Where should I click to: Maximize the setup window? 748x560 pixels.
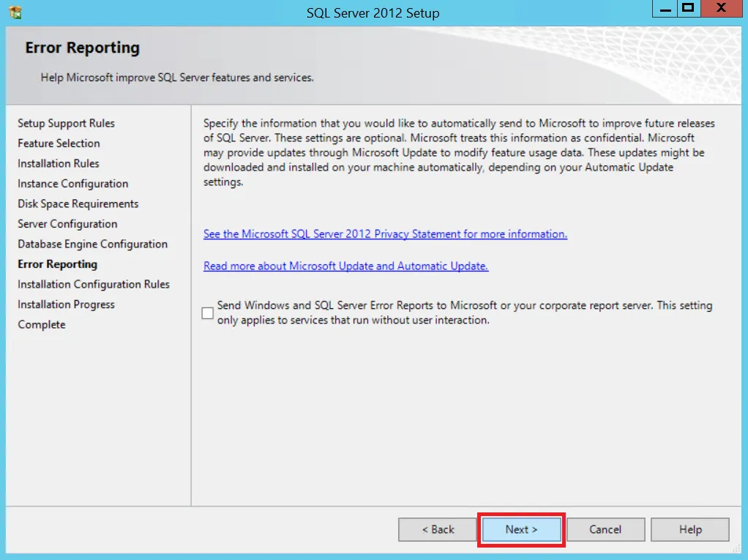(x=688, y=9)
